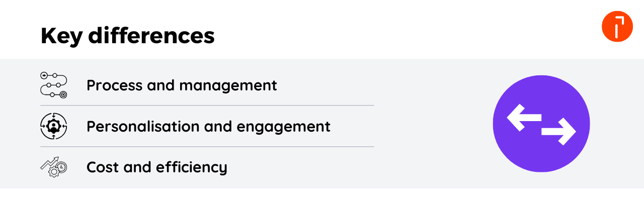This screenshot has width=644, height=201.
Task: Click the cost and efficiency chart icon
Action: (53, 167)
